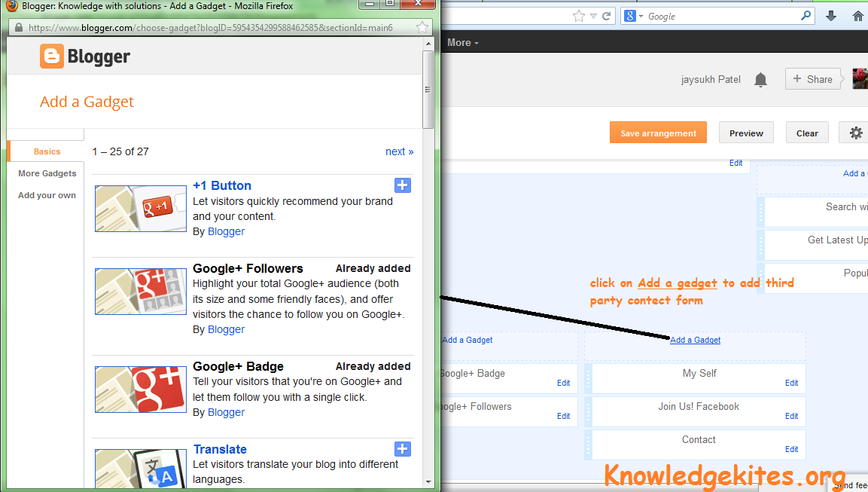Edit the My Self gadget
Screen dimensions: 868x492
[x=792, y=383]
